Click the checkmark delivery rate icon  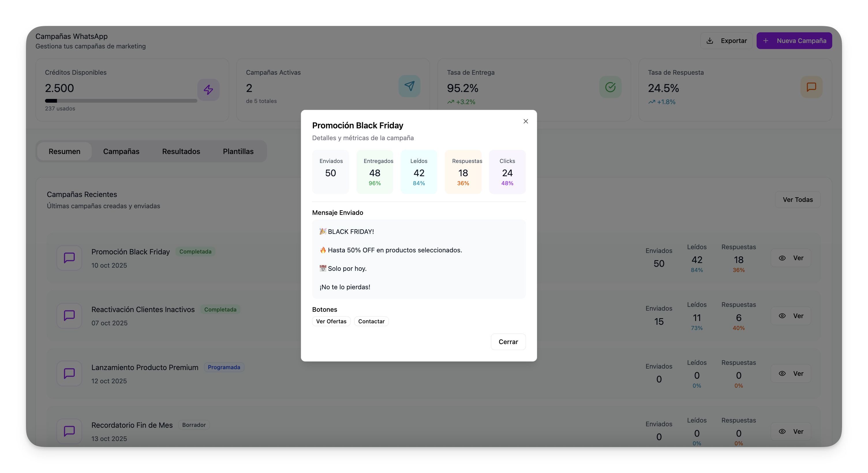click(610, 87)
